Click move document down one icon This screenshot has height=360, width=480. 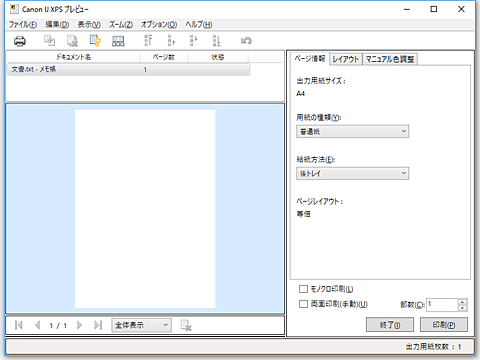(194, 40)
